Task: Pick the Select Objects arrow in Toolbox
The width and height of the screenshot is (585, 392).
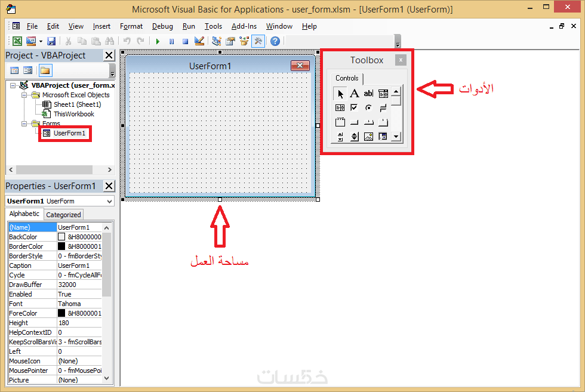Action: pyautogui.click(x=340, y=94)
